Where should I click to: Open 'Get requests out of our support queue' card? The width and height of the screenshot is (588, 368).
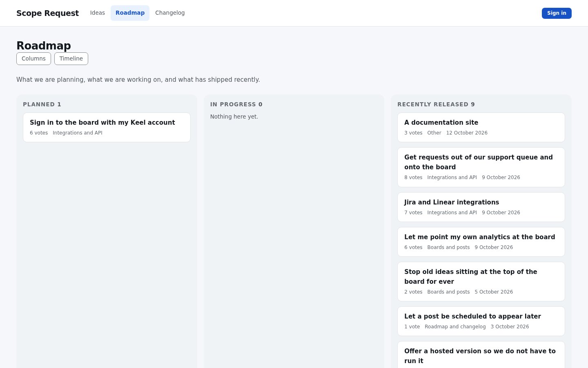tap(481, 167)
